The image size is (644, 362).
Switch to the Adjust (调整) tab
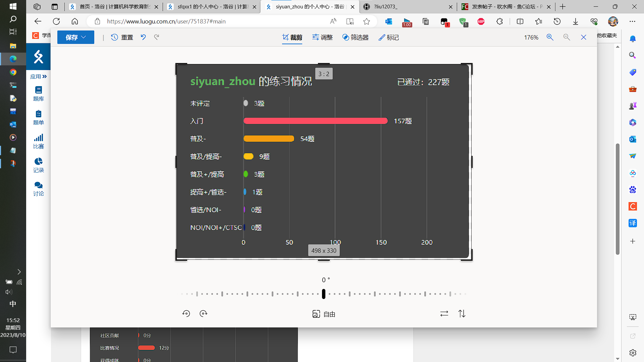[322, 37]
